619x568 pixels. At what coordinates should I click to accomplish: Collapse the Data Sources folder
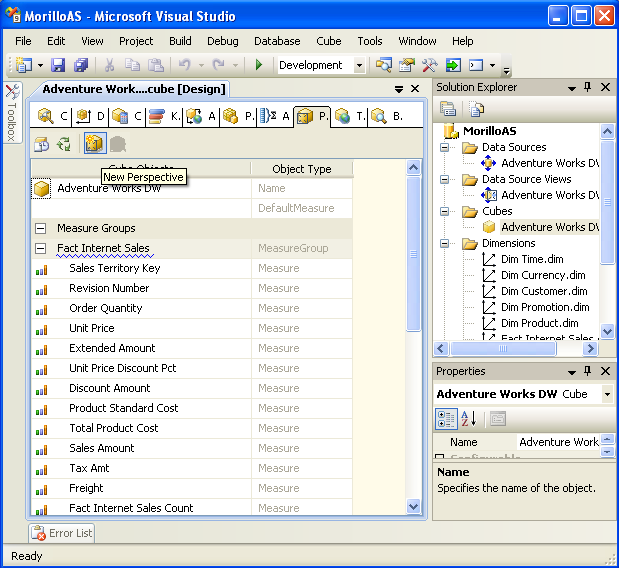pyautogui.click(x=445, y=147)
